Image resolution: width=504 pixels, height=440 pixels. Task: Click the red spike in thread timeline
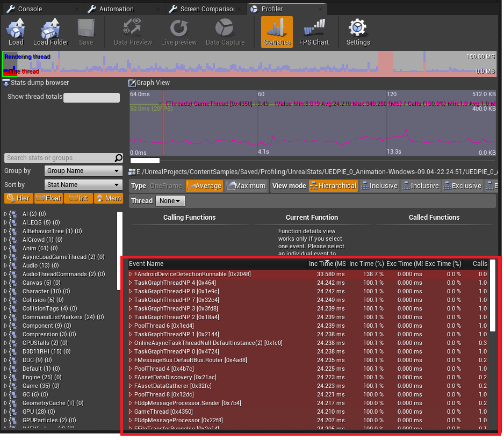(386, 63)
